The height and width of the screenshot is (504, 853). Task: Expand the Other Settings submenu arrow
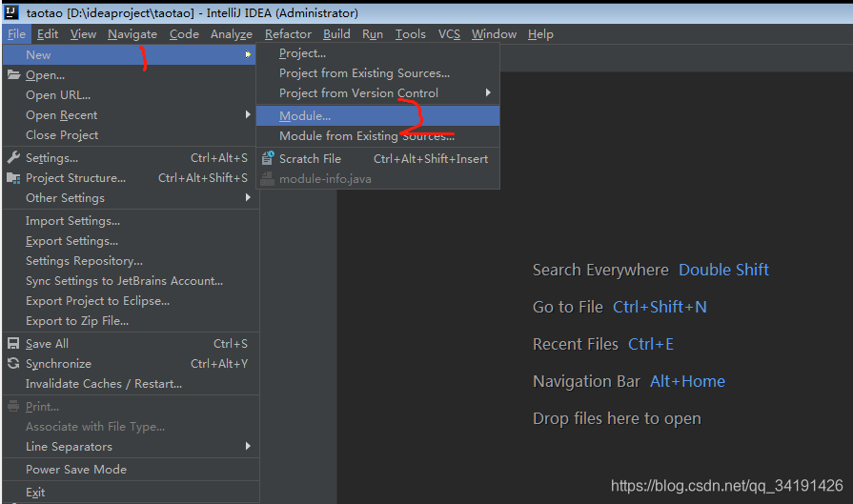pos(248,197)
